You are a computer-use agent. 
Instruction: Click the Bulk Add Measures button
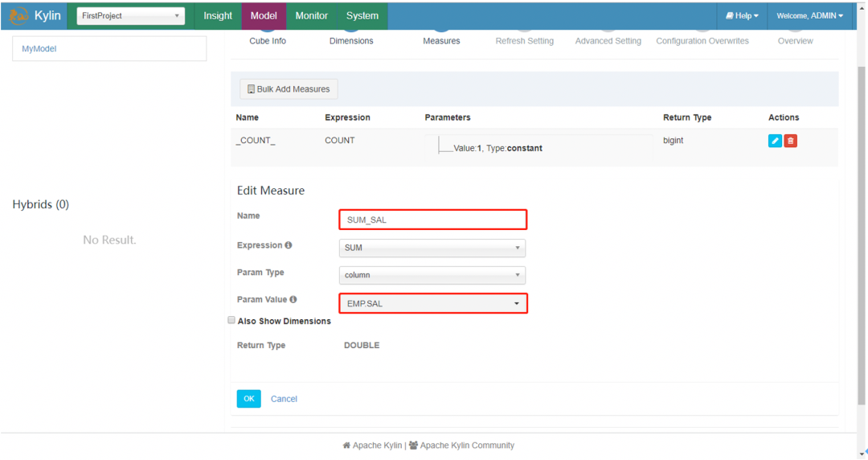(x=289, y=88)
